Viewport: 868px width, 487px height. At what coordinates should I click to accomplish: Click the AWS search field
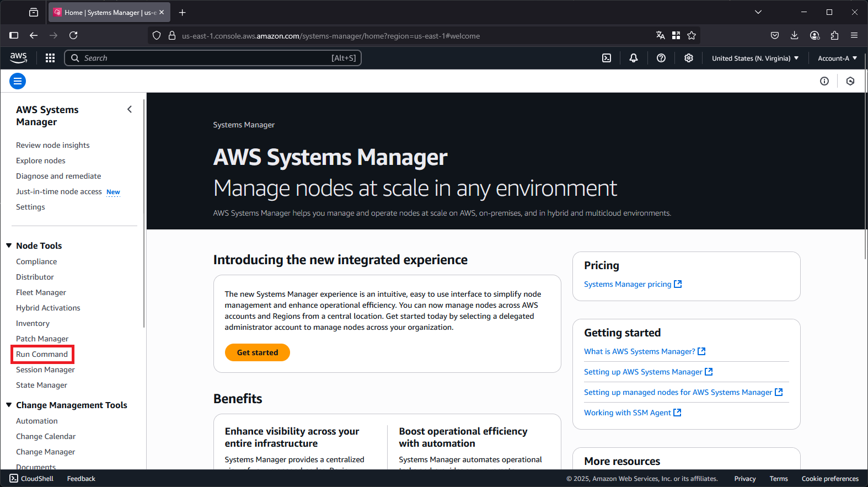click(x=213, y=58)
